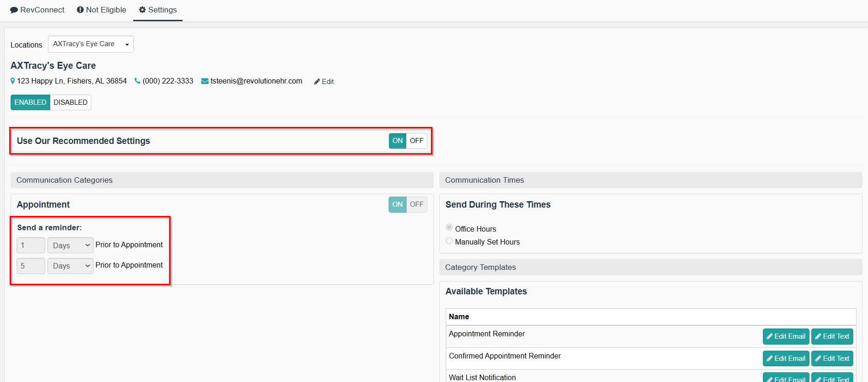Turn OFF Use Our Recommended Settings
Screen dimensions: 868x382
coord(416,141)
